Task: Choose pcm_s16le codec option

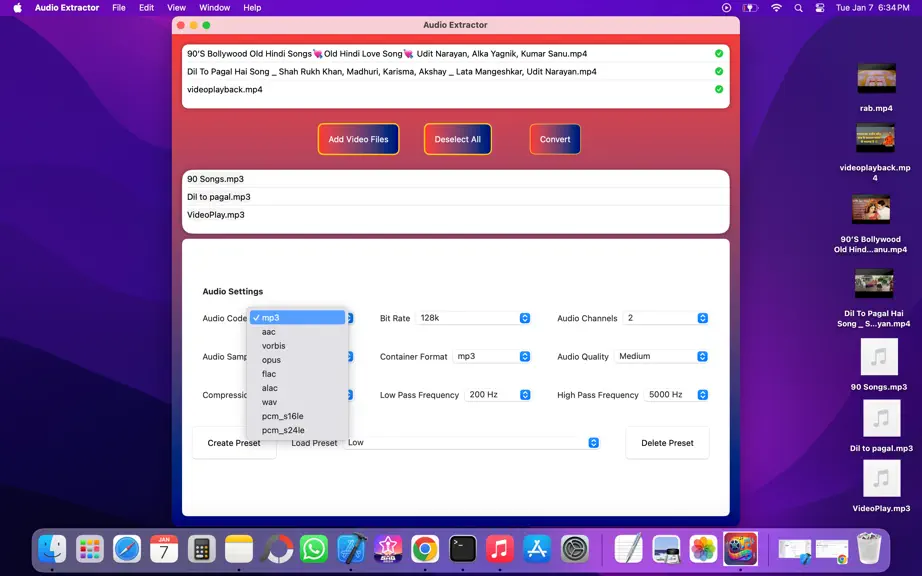Action: click(x=298, y=416)
